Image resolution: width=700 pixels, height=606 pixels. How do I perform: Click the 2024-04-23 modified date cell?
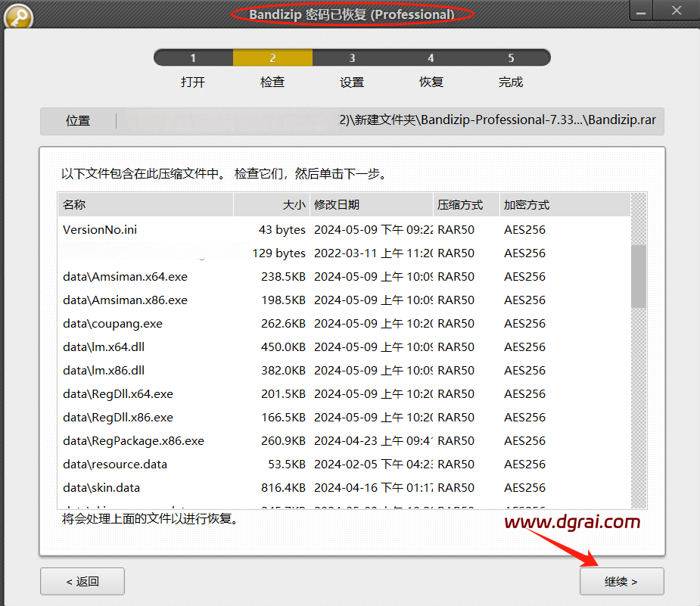point(374,441)
